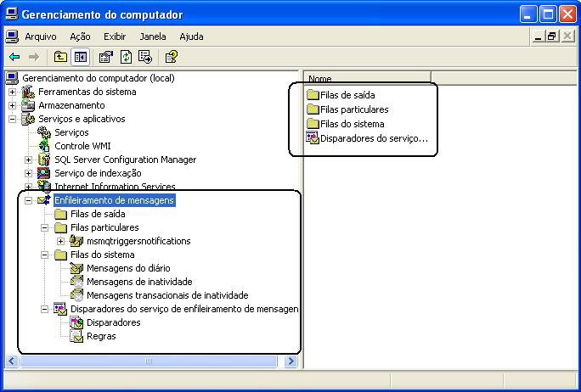Click the Nome column header
This screenshot has width=581, height=392.
367,79
